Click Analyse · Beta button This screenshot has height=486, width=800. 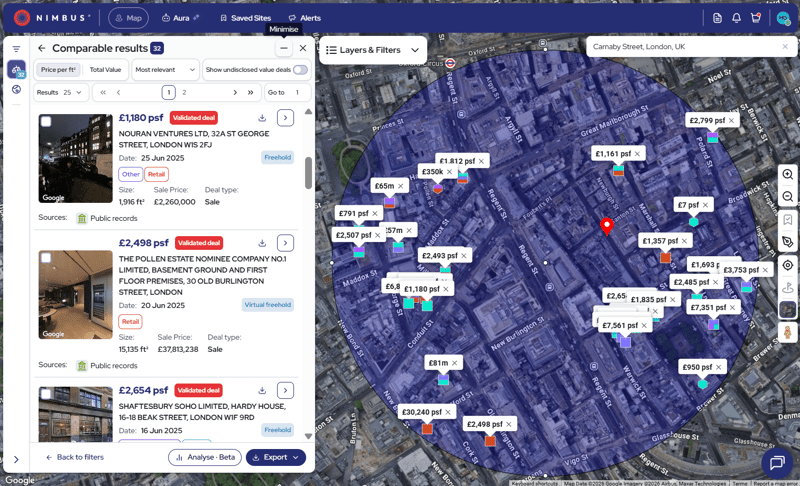(x=205, y=457)
